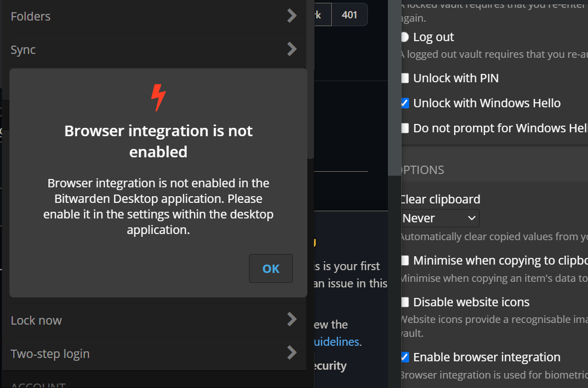Open the brand guidelines link
The width and height of the screenshot is (588, 388).
pos(336,341)
